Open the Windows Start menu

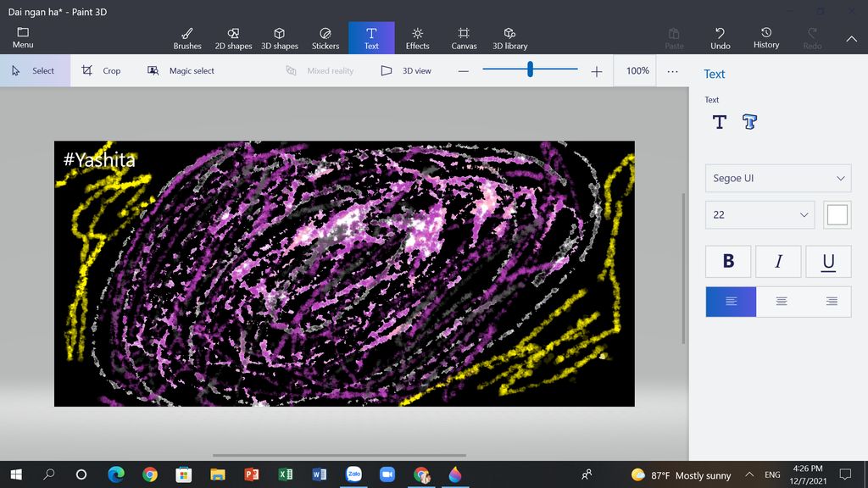[x=16, y=474]
